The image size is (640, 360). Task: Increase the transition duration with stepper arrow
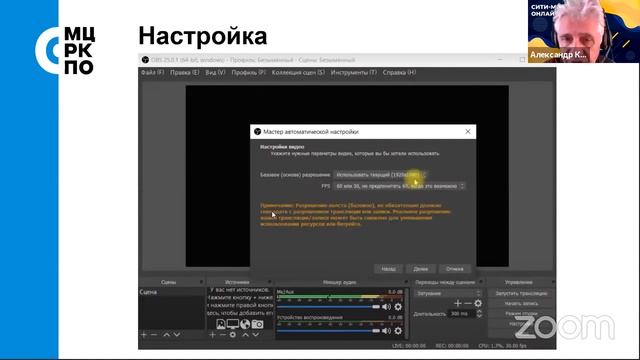click(x=479, y=311)
